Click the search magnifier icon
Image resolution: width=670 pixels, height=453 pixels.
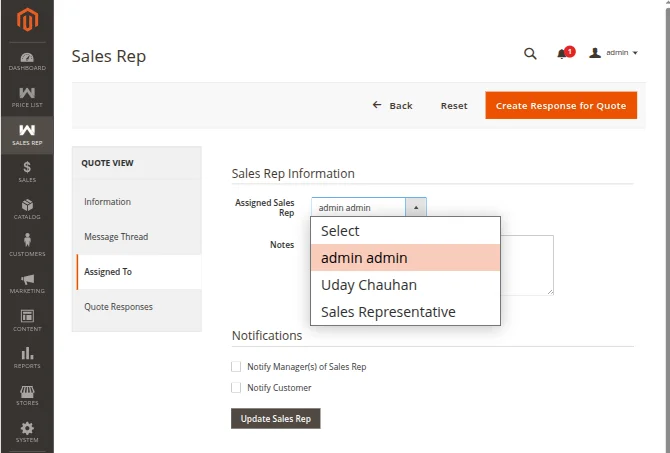tap(530, 54)
